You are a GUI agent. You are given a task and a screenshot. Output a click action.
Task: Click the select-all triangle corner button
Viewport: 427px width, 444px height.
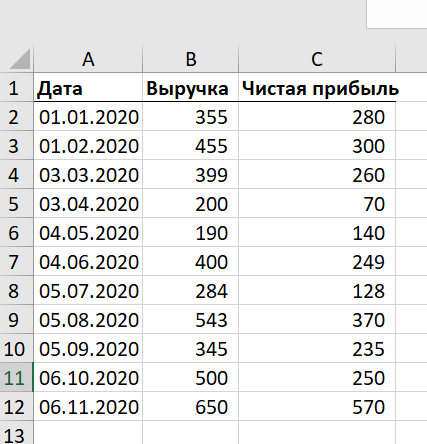[17, 59]
